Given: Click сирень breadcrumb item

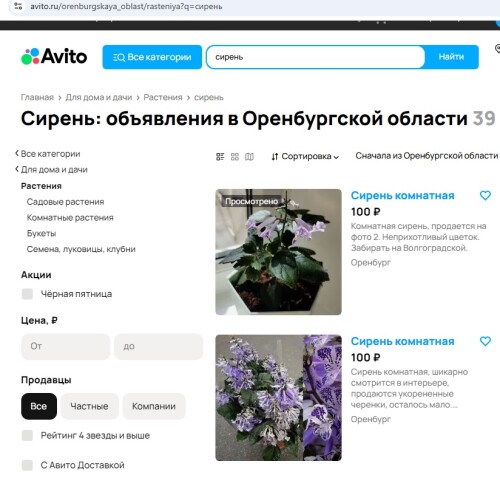Looking at the screenshot, I should (x=209, y=97).
